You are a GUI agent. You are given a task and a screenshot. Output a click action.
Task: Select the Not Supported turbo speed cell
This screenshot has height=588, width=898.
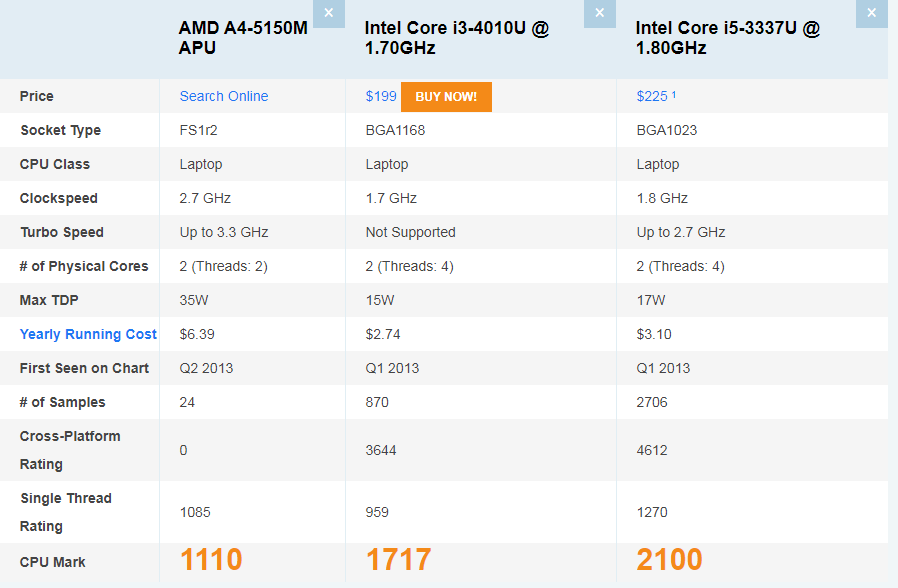click(410, 232)
